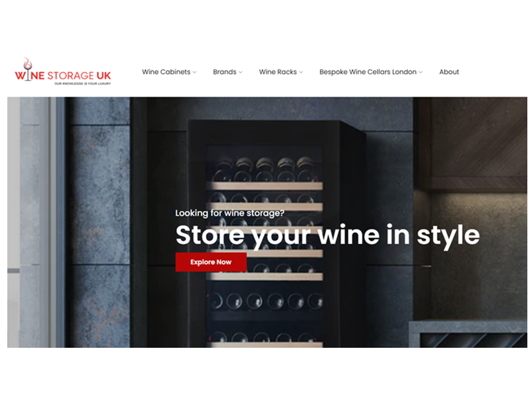This screenshot has width=532, height=399.
Task: Click the top shelf of bottles in cabinet
Action: (x=265, y=169)
